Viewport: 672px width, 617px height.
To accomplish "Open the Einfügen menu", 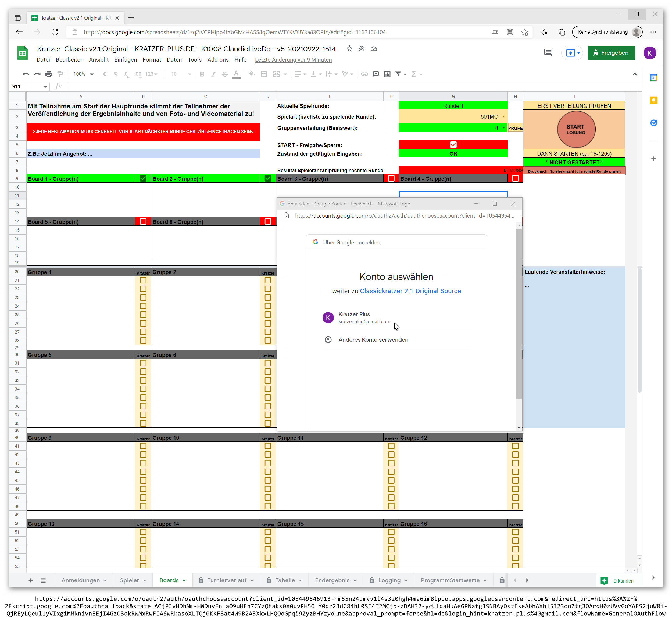I will point(126,60).
